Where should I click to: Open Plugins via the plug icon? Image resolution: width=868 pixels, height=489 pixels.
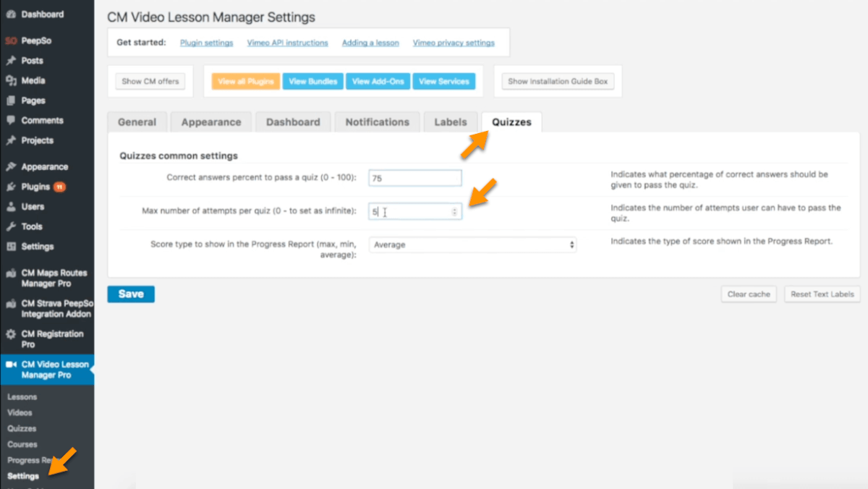coord(11,187)
